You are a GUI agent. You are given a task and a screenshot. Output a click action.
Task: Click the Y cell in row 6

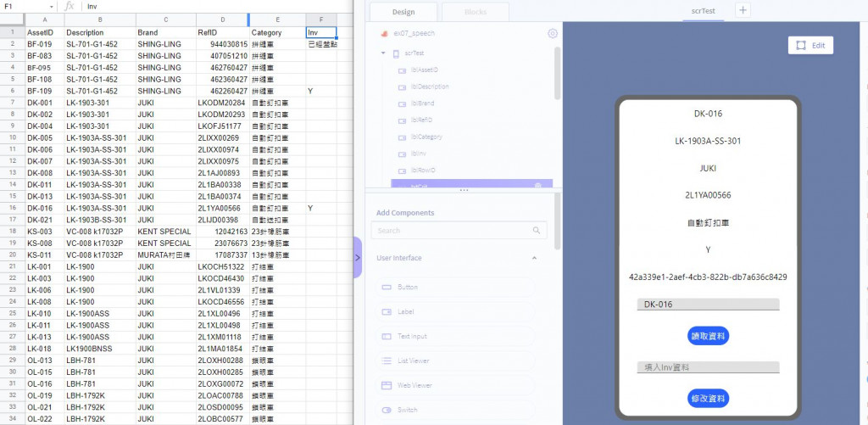[x=321, y=92]
